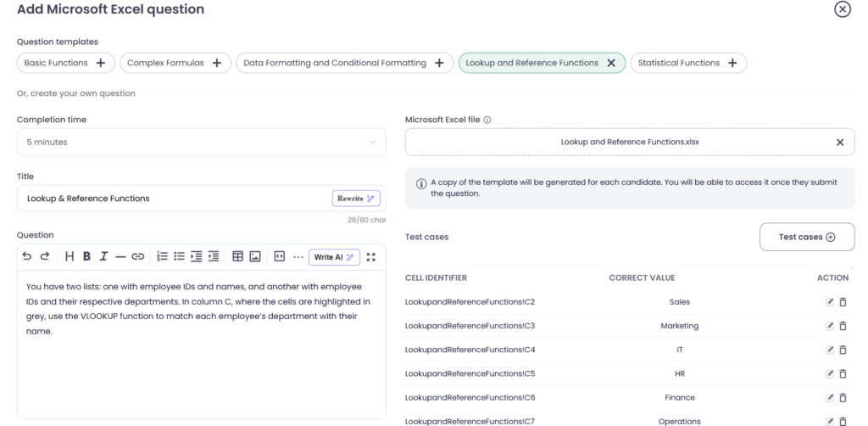Start a bulleted list
868x426 pixels.
179,256
